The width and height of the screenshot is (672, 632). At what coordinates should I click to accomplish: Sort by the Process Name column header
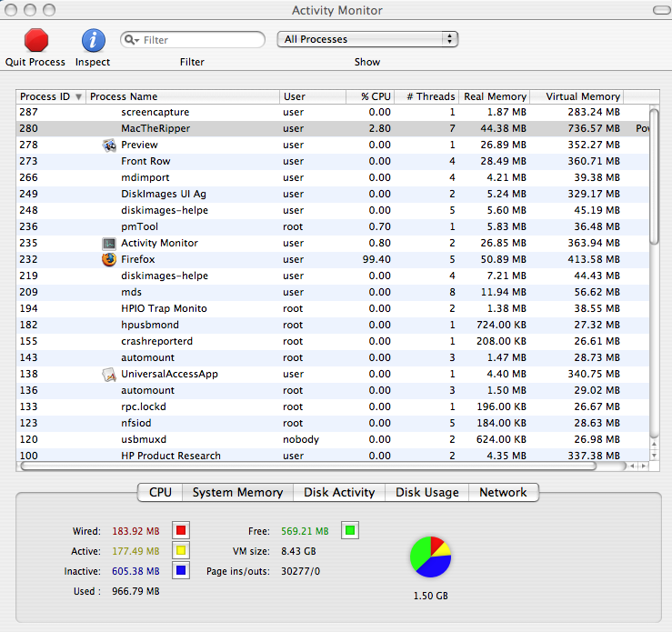pos(183,96)
